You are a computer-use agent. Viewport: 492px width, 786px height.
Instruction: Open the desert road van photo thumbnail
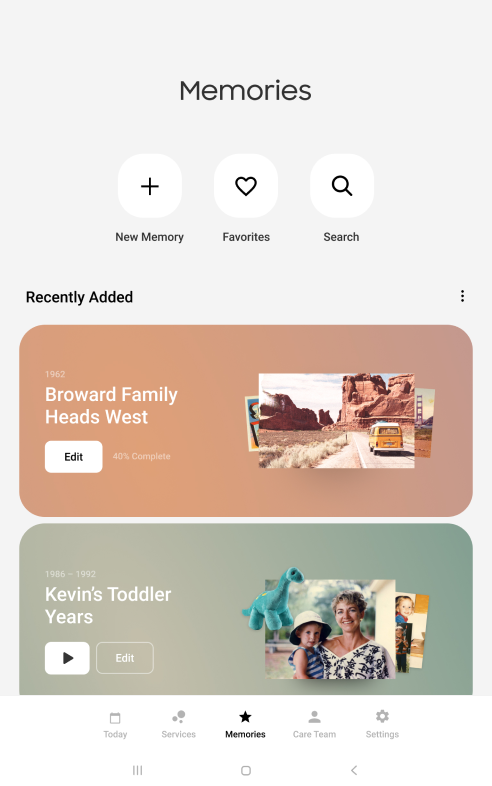337,421
